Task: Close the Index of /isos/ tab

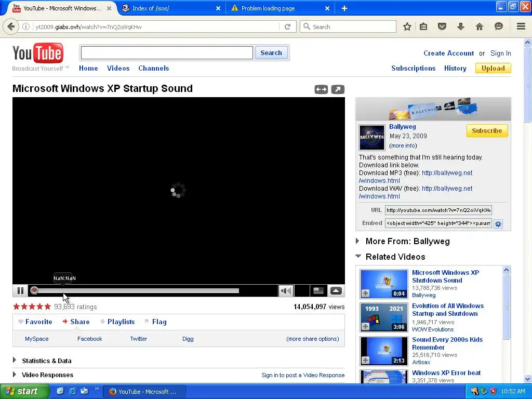Action: [x=218, y=8]
